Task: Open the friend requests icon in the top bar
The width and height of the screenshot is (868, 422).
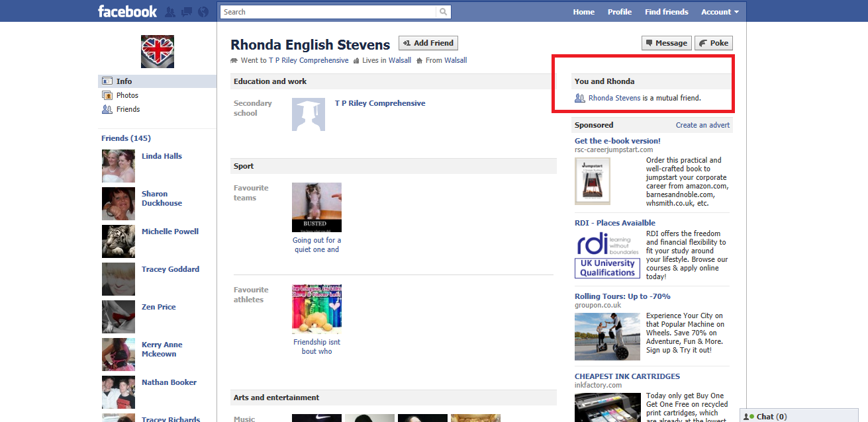Action: pyautogui.click(x=170, y=12)
